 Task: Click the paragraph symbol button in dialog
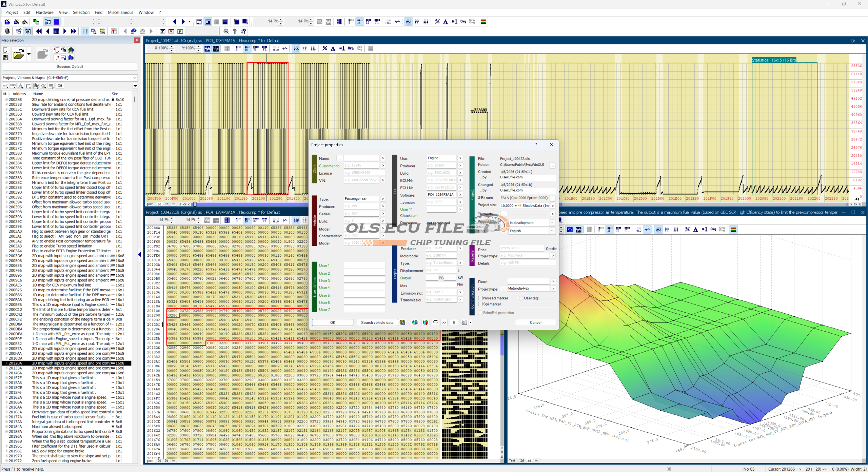pos(454,322)
